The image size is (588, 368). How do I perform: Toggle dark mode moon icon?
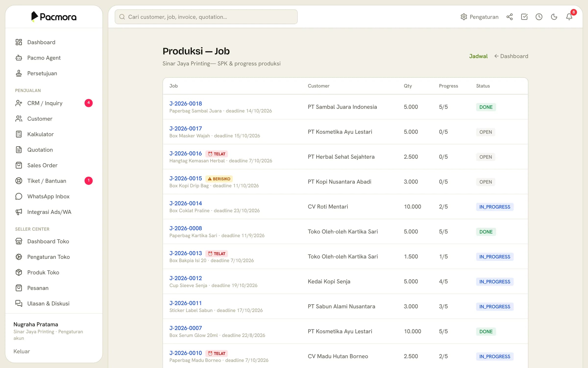tap(554, 17)
